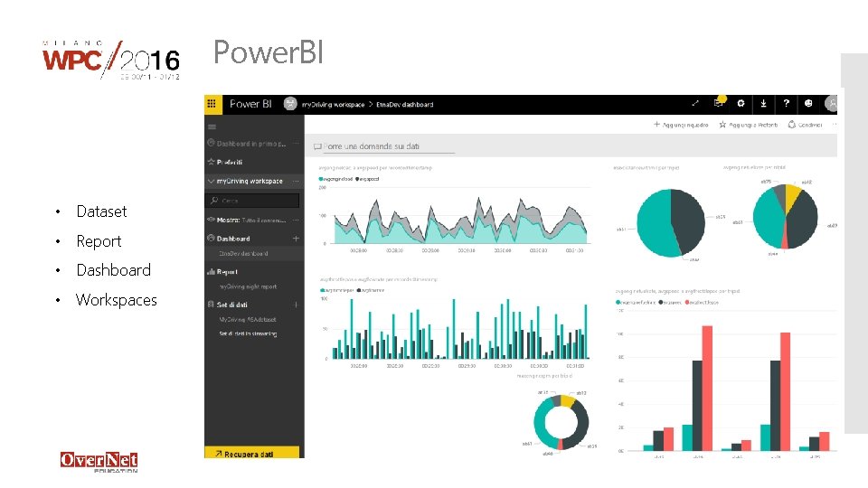Open the user profile avatar
This screenshot has height=488, width=868.
click(831, 103)
